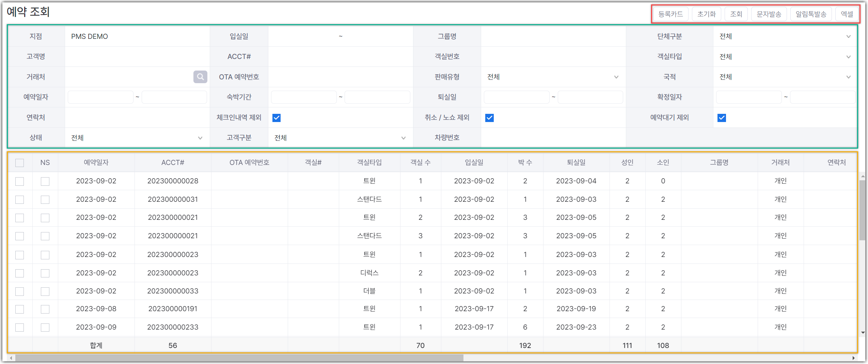Expand the 단체구분 dropdown

(x=785, y=36)
